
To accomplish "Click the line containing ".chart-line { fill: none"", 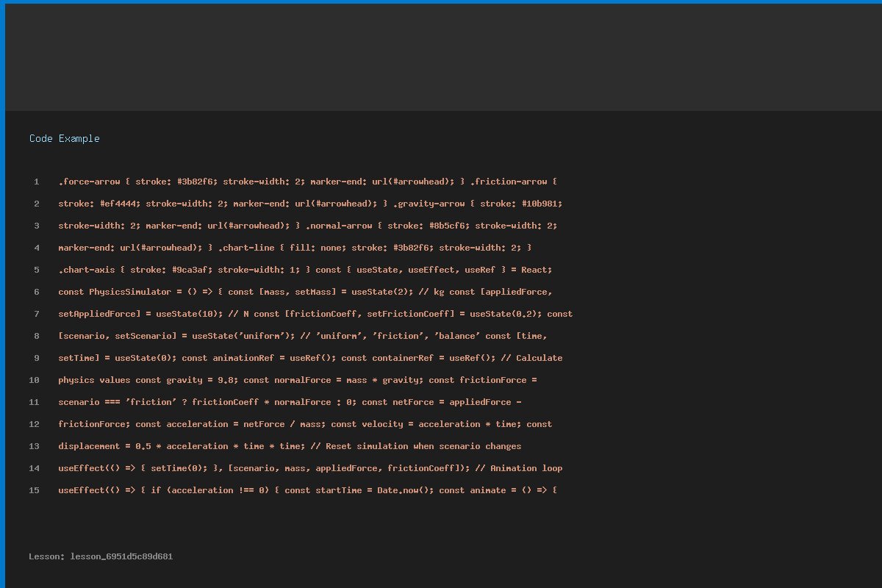I will (x=295, y=248).
